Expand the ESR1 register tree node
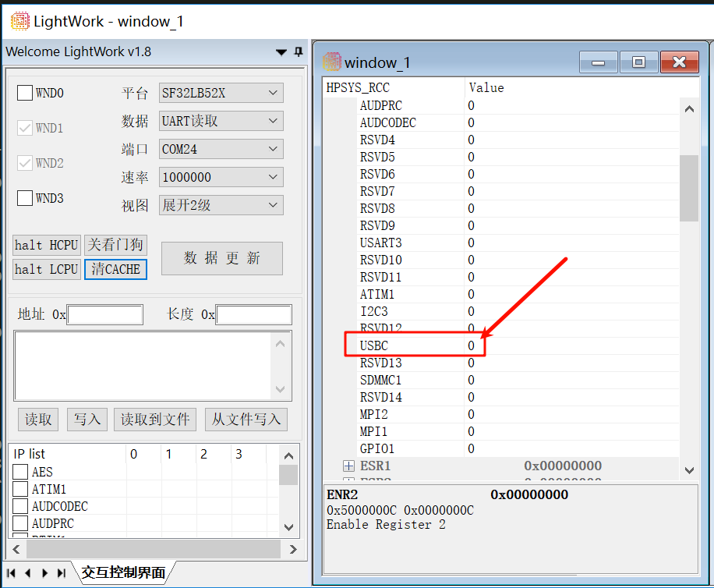Image resolution: width=714 pixels, height=588 pixels. tap(348, 466)
